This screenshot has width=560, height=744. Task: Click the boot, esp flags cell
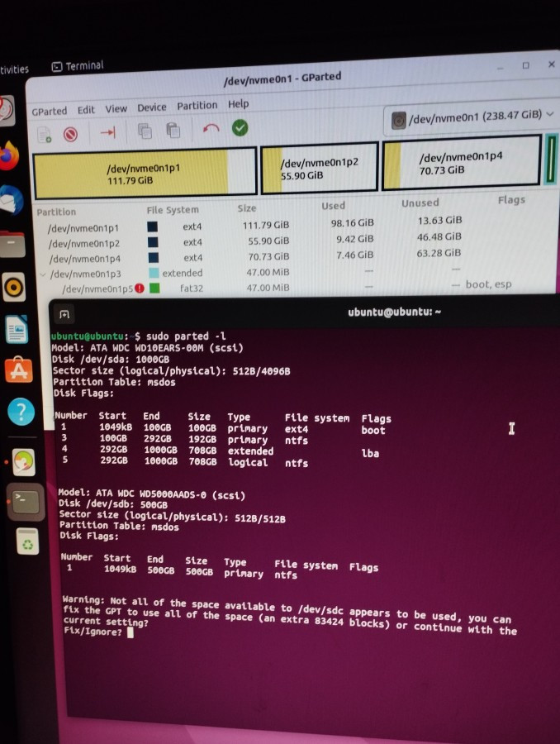point(488,284)
